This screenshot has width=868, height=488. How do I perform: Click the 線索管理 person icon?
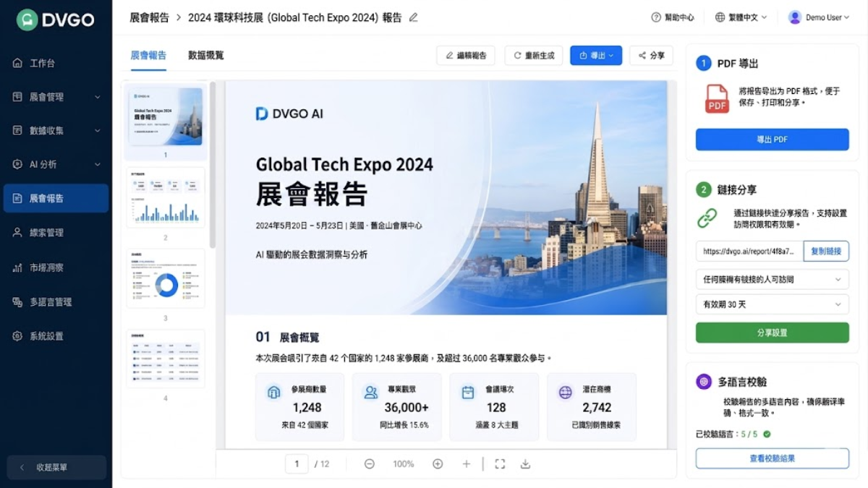pos(18,233)
